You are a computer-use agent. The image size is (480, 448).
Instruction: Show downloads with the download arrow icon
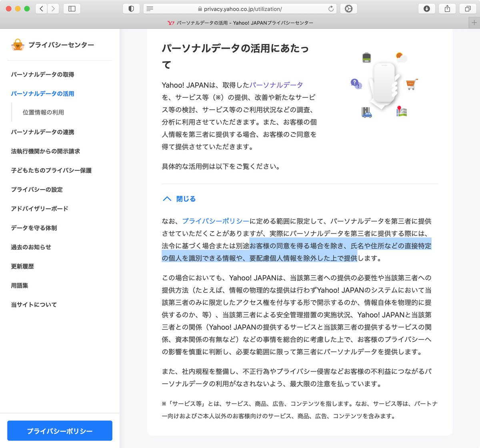[x=427, y=8]
